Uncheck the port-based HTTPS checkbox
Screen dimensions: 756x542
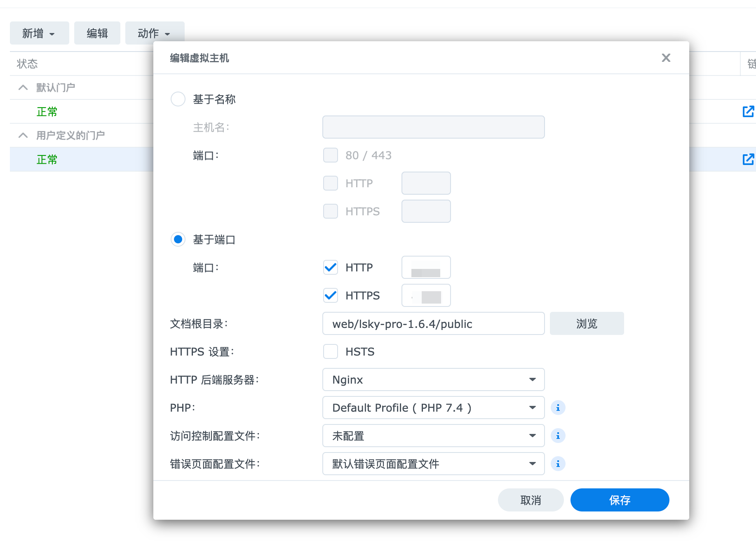click(x=331, y=295)
